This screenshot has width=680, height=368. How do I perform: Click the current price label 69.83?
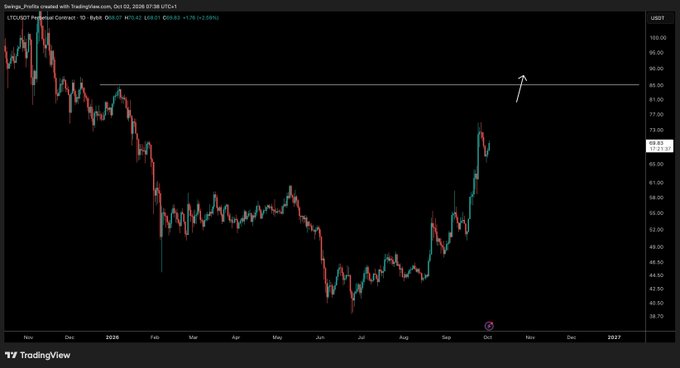[x=660, y=146]
